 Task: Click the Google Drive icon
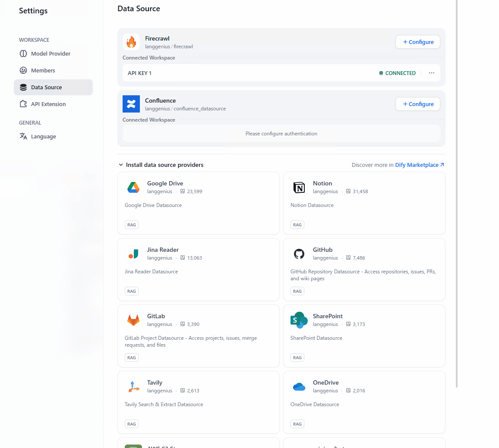133,187
